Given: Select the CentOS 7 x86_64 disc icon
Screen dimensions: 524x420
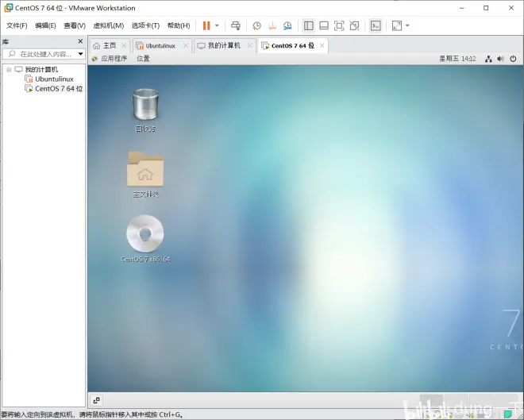Looking at the screenshot, I should tap(145, 238).
